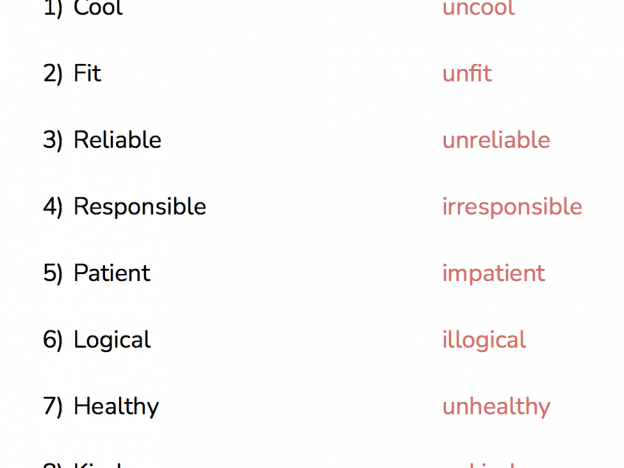Click the list number '5)'
Viewport: 624px width, 468px height.
pos(53,274)
